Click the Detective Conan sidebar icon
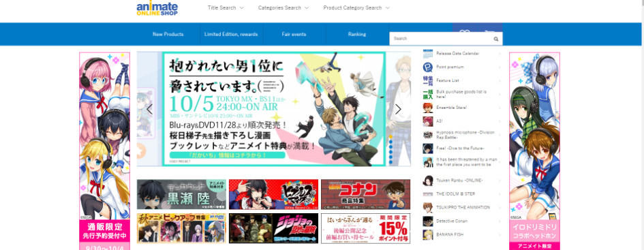The width and height of the screenshot is (644, 250). click(x=428, y=221)
